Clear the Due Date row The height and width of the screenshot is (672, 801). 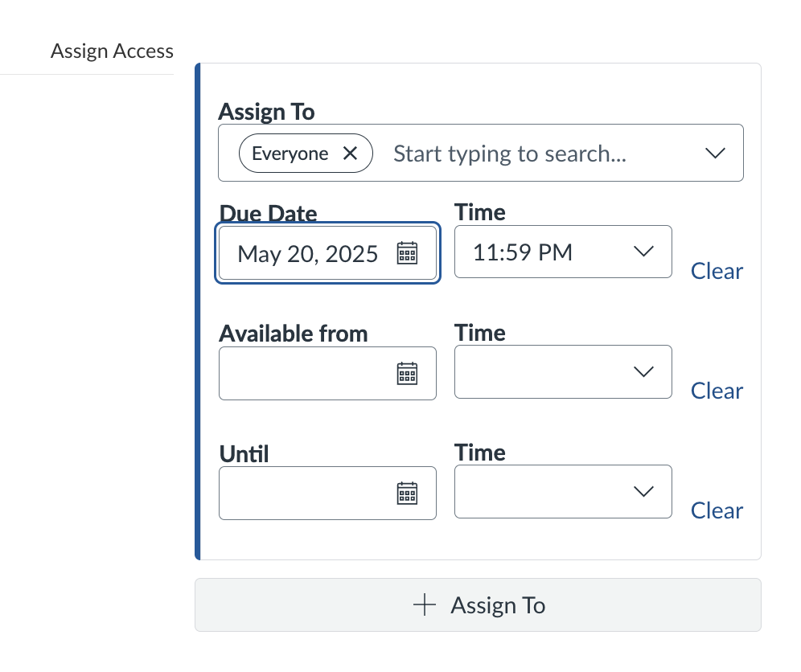[x=717, y=272]
